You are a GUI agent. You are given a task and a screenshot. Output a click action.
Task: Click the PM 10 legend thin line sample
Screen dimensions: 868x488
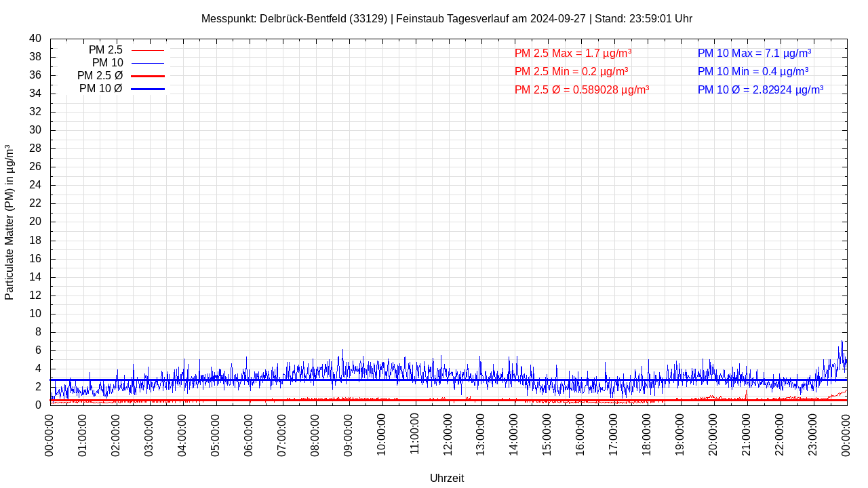pyautogui.click(x=147, y=63)
